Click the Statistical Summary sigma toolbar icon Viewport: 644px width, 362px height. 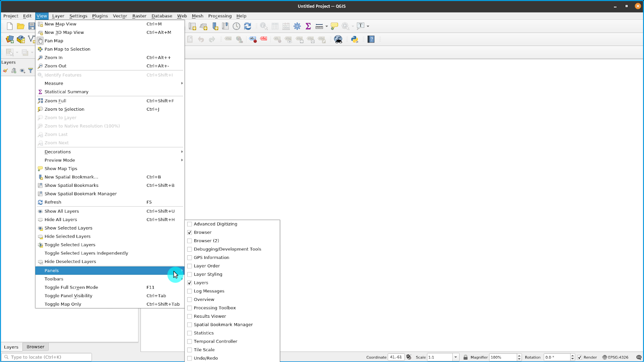pyautogui.click(x=308, y=26)
